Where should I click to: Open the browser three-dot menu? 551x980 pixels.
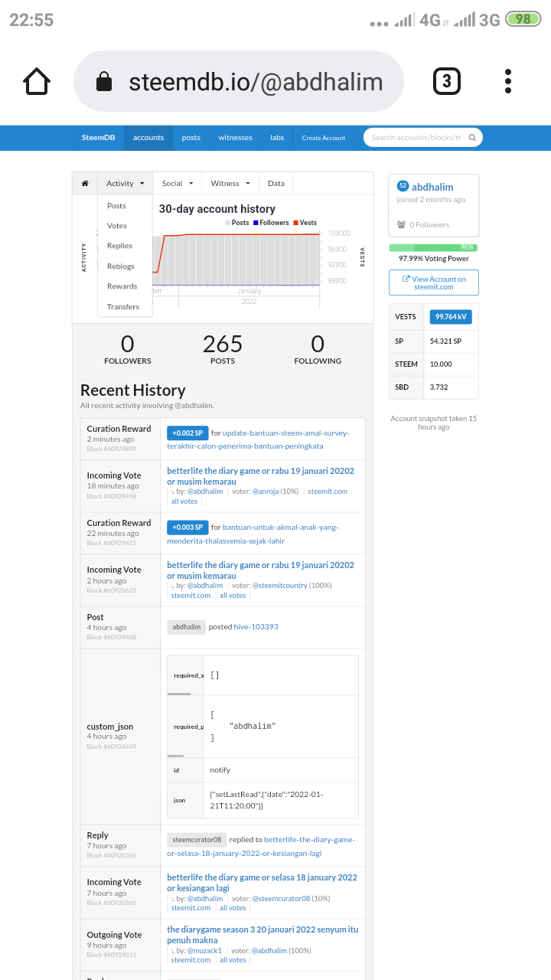pos(508,81)
